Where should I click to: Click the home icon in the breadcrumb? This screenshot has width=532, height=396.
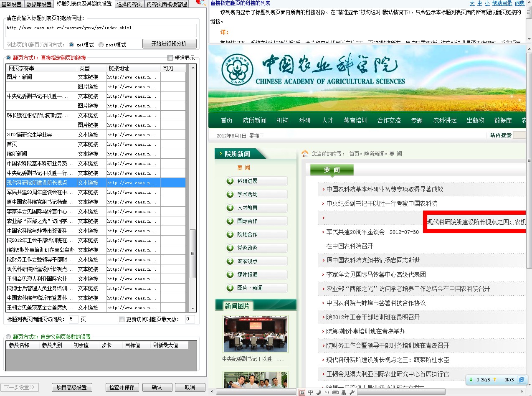[x=305, y=153]
